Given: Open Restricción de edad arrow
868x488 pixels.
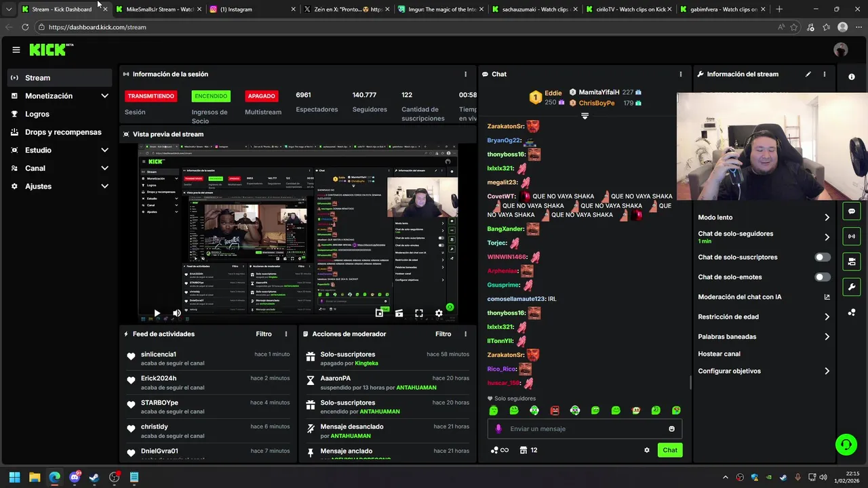Looking at the screenshot, I should coord(827,317).
